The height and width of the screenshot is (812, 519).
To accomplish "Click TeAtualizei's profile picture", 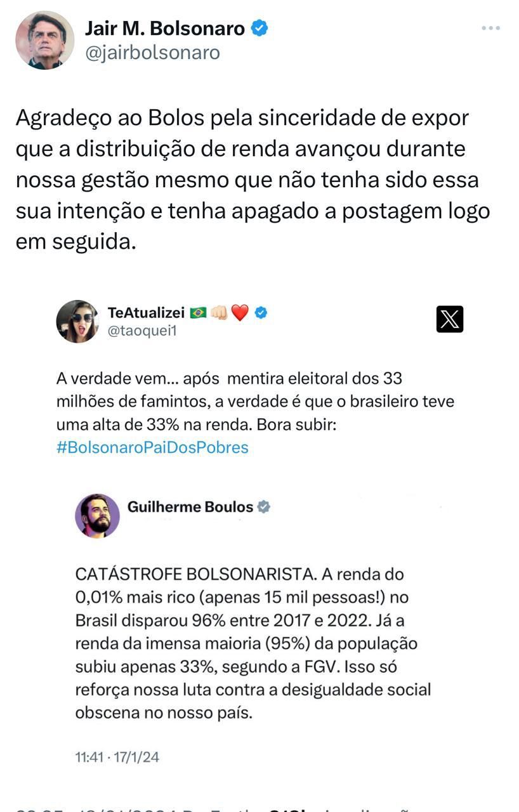I will point(77,322).
